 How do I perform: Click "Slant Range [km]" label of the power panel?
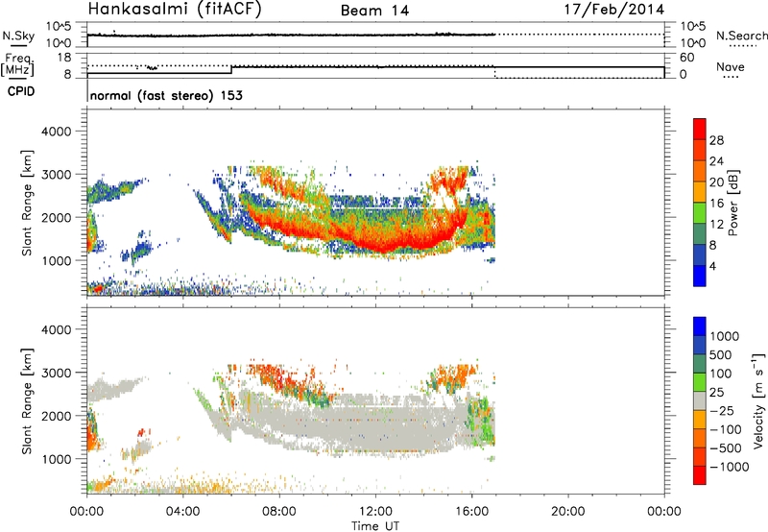(x=27, y=203)
